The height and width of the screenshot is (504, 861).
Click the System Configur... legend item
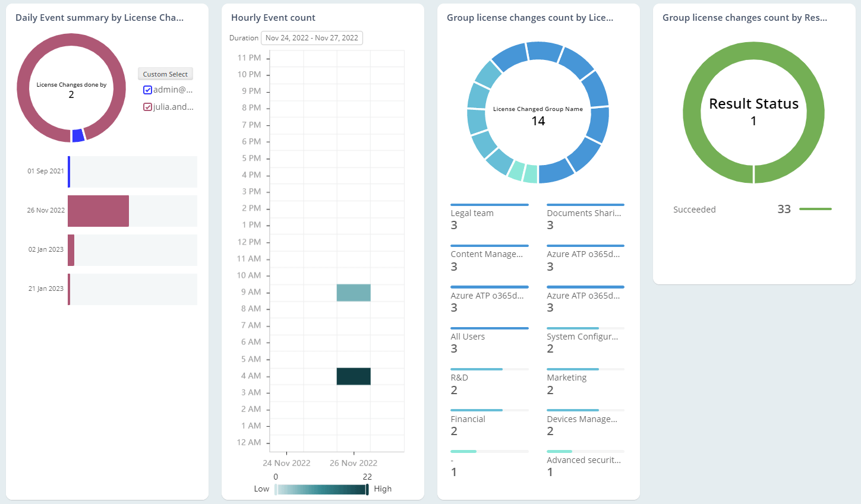pos(582,337)
